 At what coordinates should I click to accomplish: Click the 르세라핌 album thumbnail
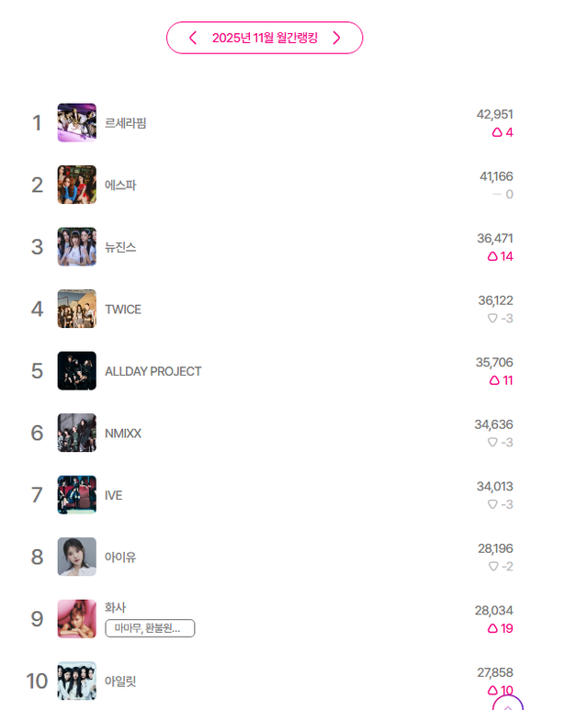76,123
